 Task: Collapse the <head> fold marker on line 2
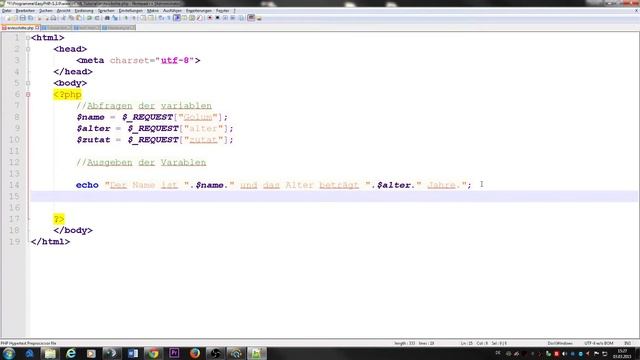pyautogui.click(x=28, y=49)
